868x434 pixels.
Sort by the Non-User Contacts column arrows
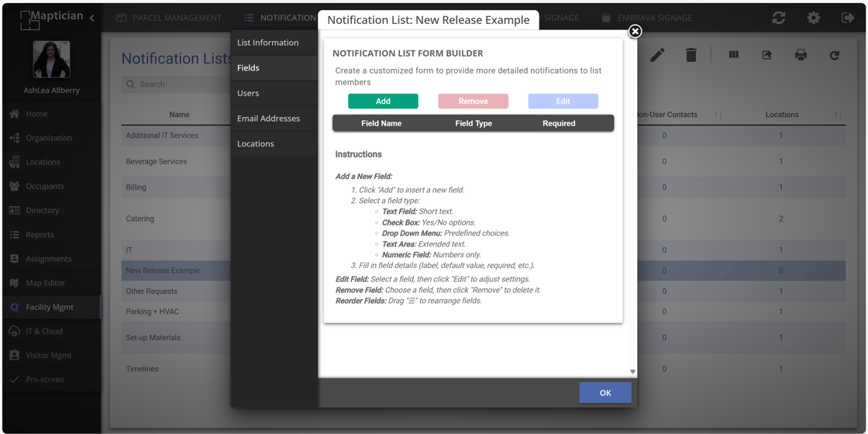[x=718, y=115]
